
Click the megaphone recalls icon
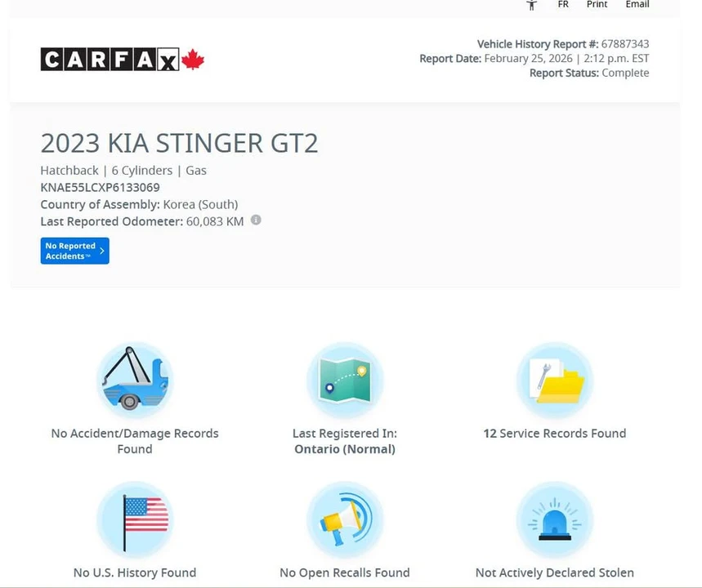[x=345, y=519]
